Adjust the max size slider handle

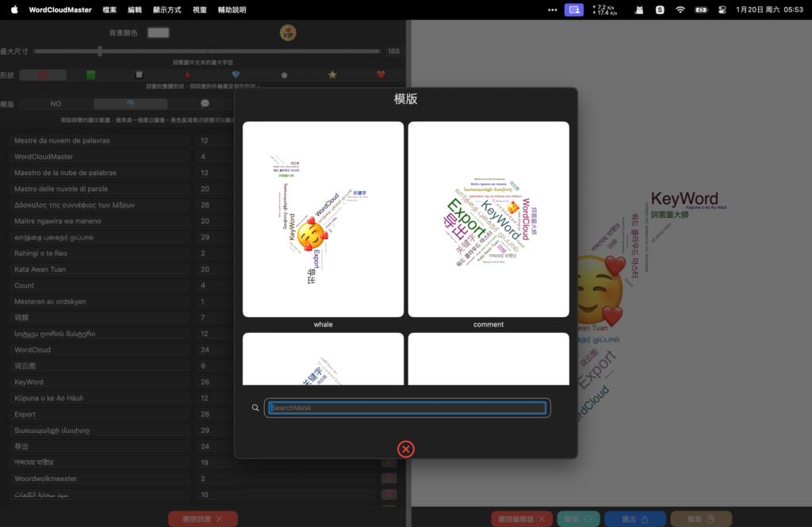point(100,52)
